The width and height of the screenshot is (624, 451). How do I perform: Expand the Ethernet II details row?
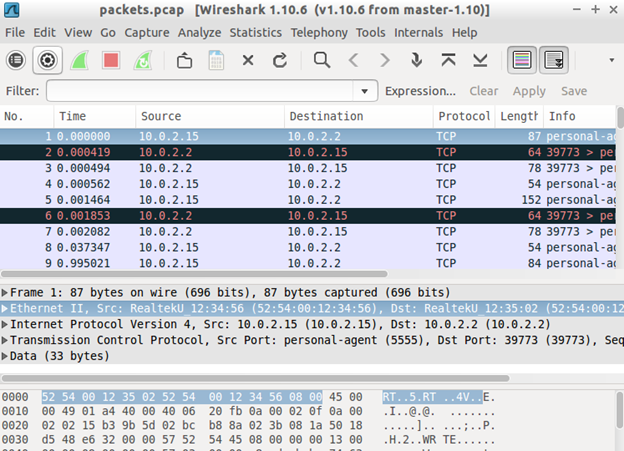click(x=6, y=309)
